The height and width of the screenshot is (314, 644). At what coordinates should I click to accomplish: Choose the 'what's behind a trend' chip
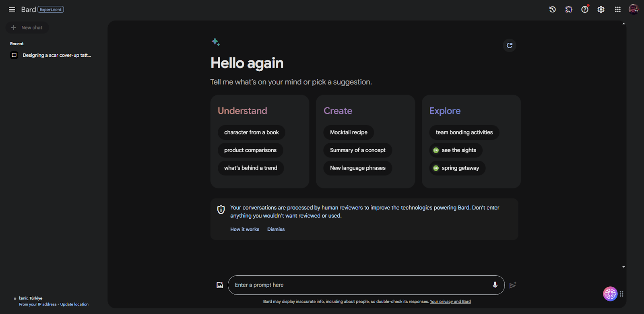pos(251,168)
